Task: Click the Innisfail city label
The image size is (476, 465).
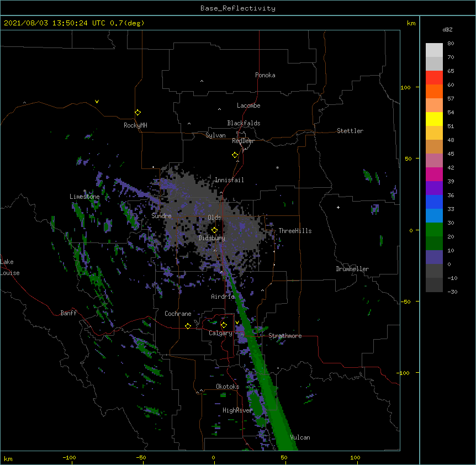Action: point(229,180)
